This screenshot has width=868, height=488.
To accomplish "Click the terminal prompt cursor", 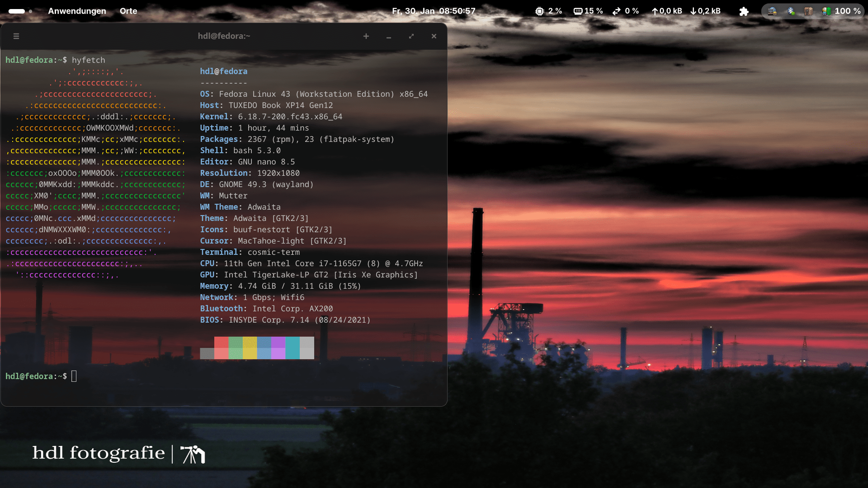I will click(74, 376).
